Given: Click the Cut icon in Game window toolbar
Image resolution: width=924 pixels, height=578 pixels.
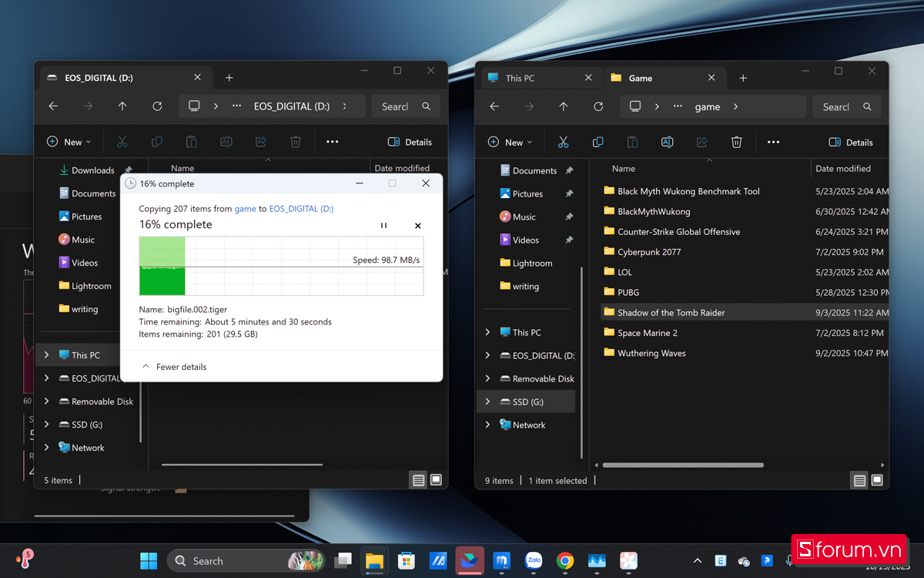Looking at the screenshot, I should click(x=563, y=142).
